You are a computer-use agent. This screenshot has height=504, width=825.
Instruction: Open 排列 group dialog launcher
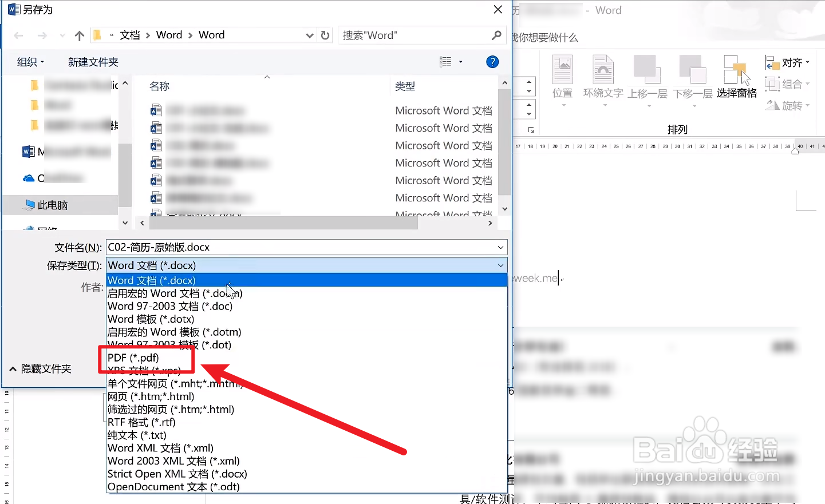[x=531, y=130]
